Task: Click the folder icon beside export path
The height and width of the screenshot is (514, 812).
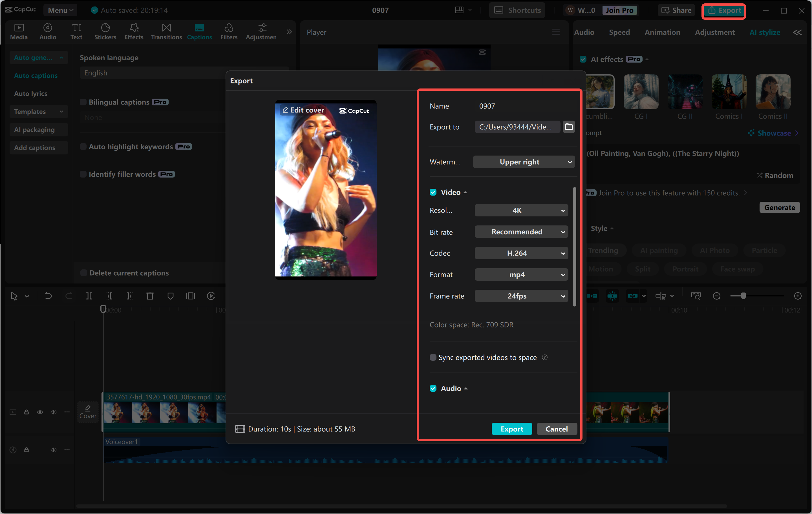Action: point(568,127)
